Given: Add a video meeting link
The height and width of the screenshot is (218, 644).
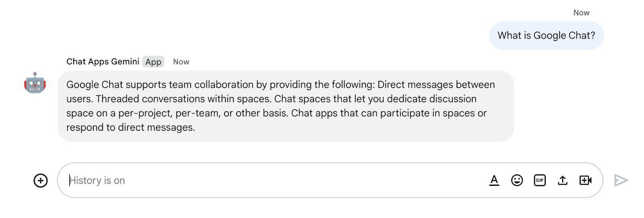Looking at the screenshot, I should (x=585, y=181).
